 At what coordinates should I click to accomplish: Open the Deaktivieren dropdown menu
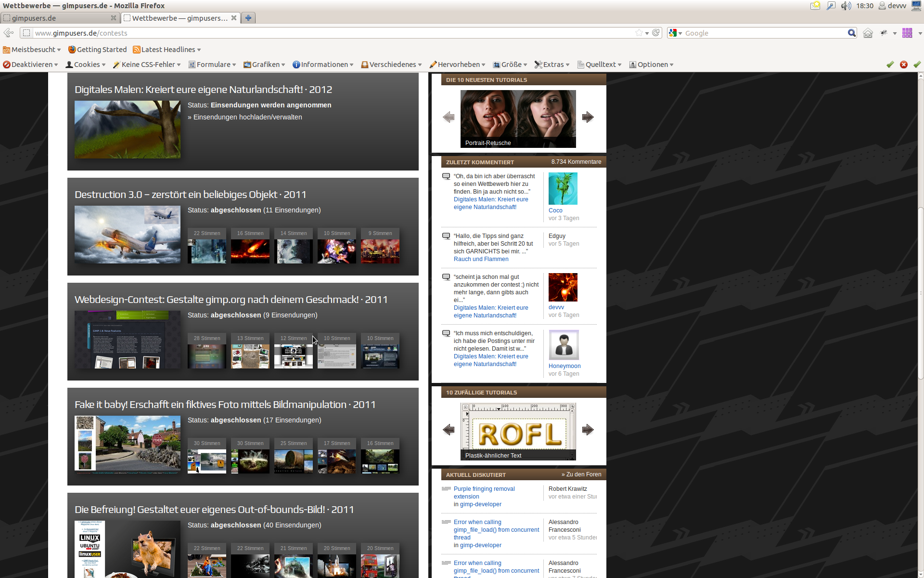point(30,65)
